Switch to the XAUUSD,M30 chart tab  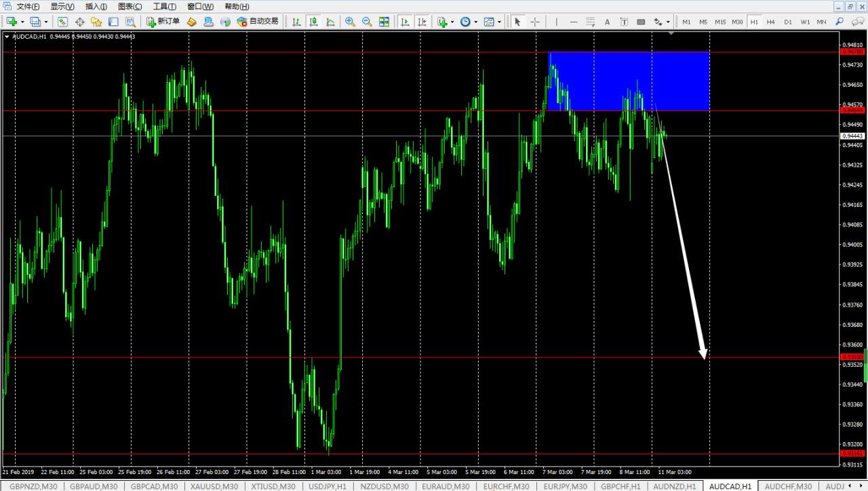(214, 486)
